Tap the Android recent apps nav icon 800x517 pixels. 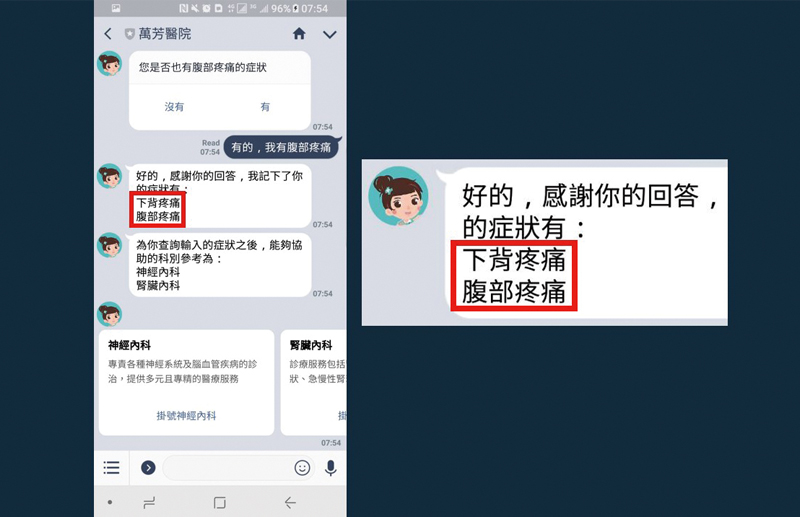pos(149,503)
